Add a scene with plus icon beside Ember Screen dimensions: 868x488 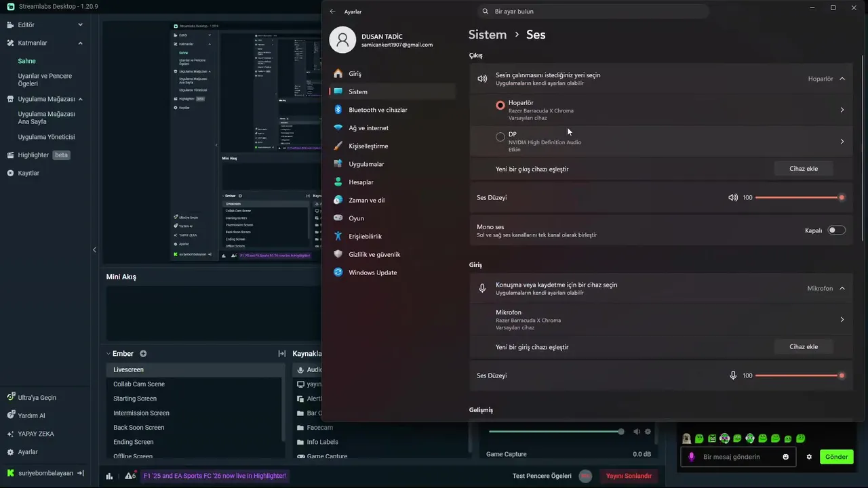143,354
